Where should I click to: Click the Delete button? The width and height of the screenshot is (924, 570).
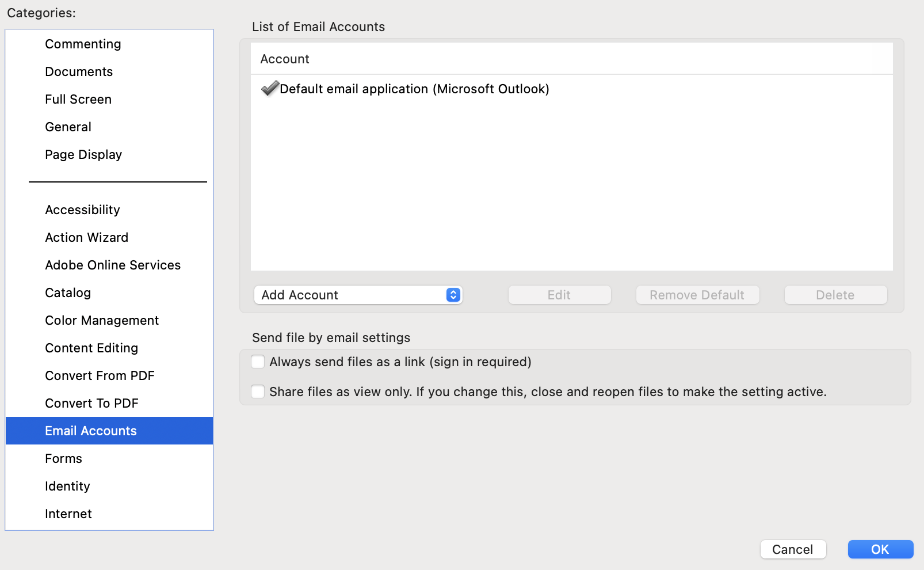coord(835,295)
